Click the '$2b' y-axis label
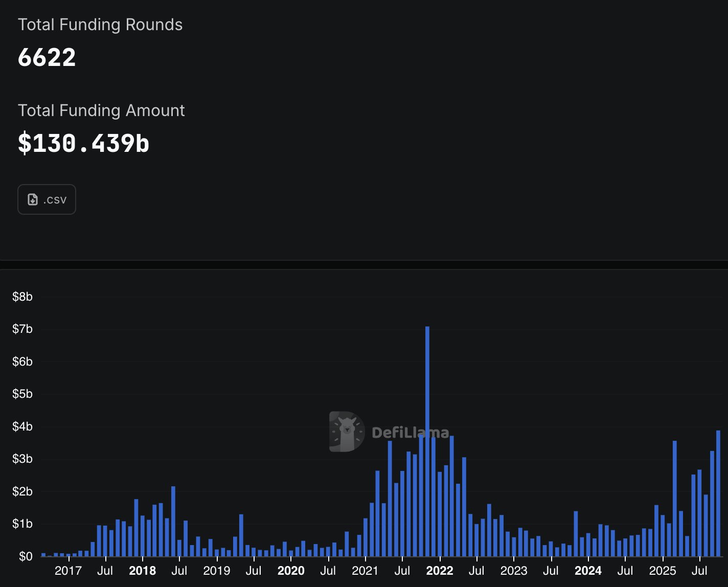Image resolution: width=728 pixels, height=587 pixels. (22, 491)
